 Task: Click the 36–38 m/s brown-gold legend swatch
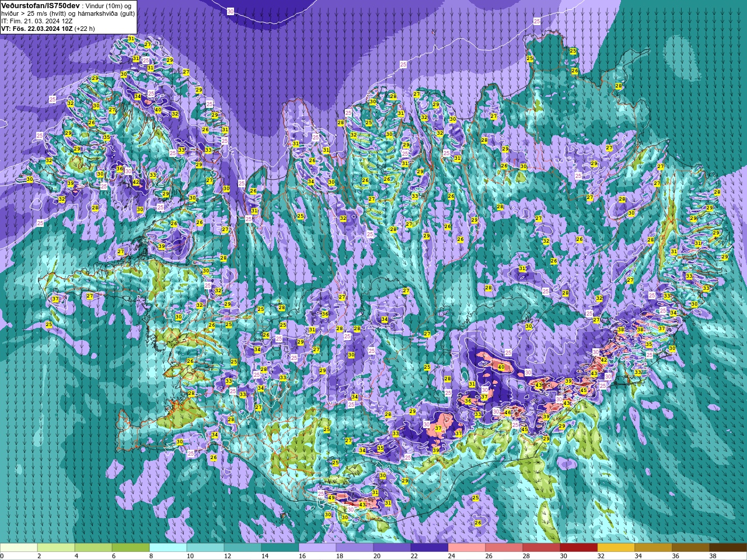tap(691, 548)
